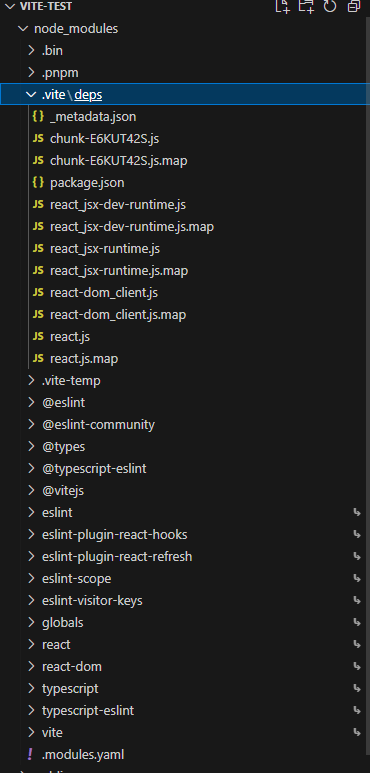The image size is (370, 773).
Task: Expand the .pnpm folder chevron
Action: [32, 72]
